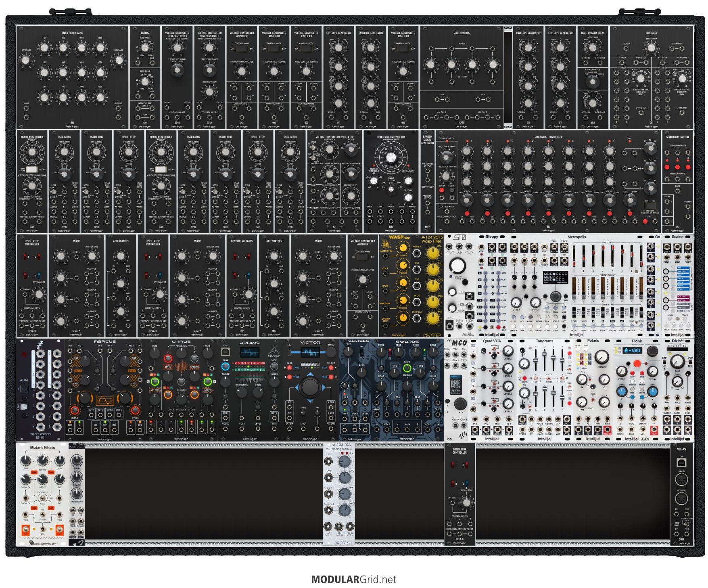The width and height of the screenshot is (708, 588).
Task: Click the USB port on the Brains module
Action: coord(226,352)
